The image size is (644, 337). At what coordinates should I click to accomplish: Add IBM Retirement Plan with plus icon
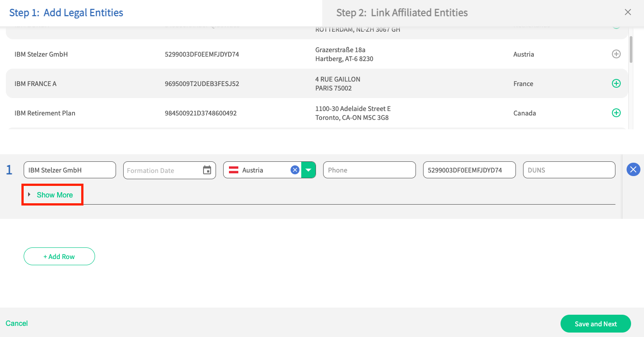click(x=616, y=113)
